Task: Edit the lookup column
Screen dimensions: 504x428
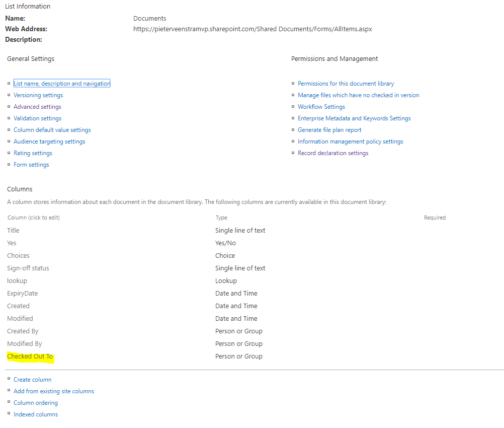Action: click(17, 280)
